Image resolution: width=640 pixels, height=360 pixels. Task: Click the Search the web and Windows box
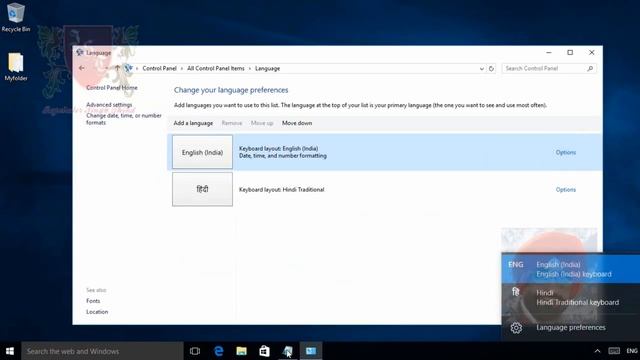(102, 351)
